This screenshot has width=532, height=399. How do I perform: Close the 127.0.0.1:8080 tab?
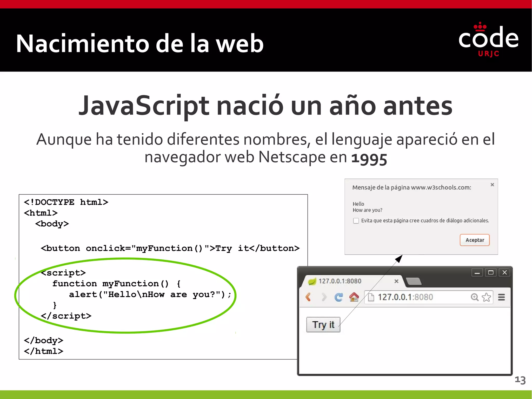coord(396,281)
